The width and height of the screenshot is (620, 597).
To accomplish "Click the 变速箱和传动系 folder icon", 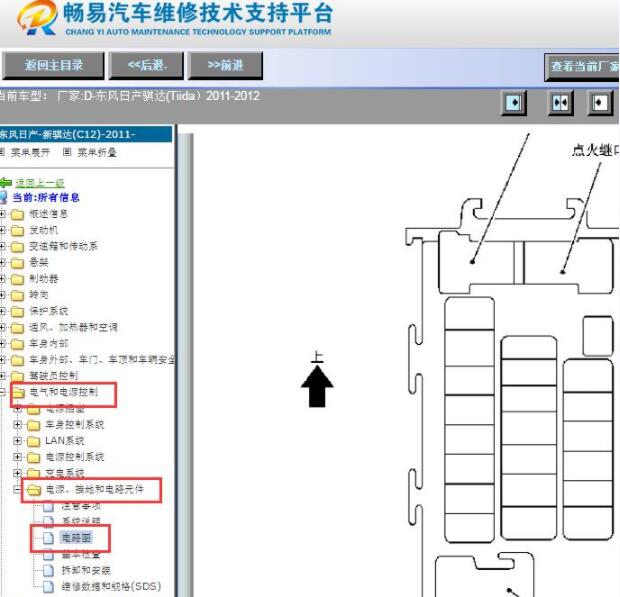I will (x=17, y=247).
